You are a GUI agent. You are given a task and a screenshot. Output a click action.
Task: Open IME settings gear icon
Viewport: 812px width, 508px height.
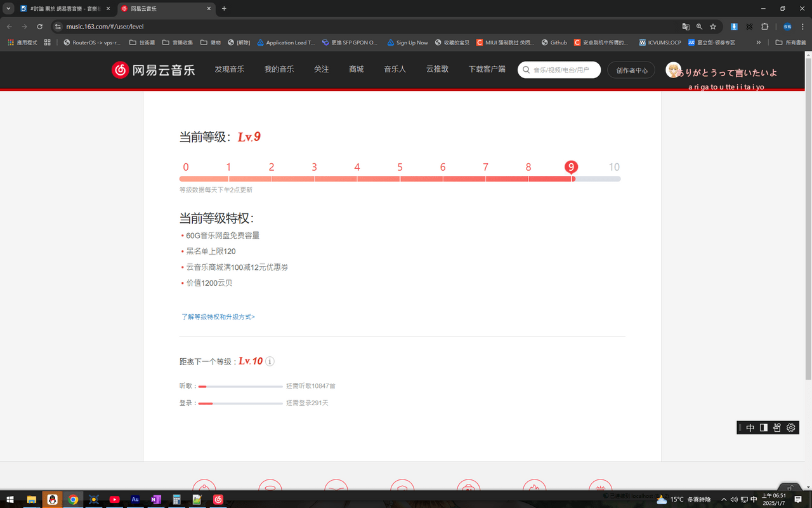(x=790, y=428)
